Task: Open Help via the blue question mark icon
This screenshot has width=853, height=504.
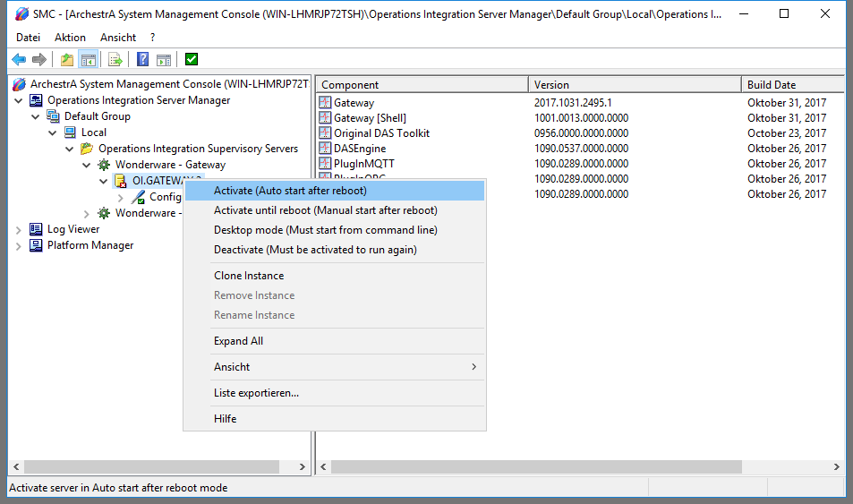Action: click(x=142, y=60)
